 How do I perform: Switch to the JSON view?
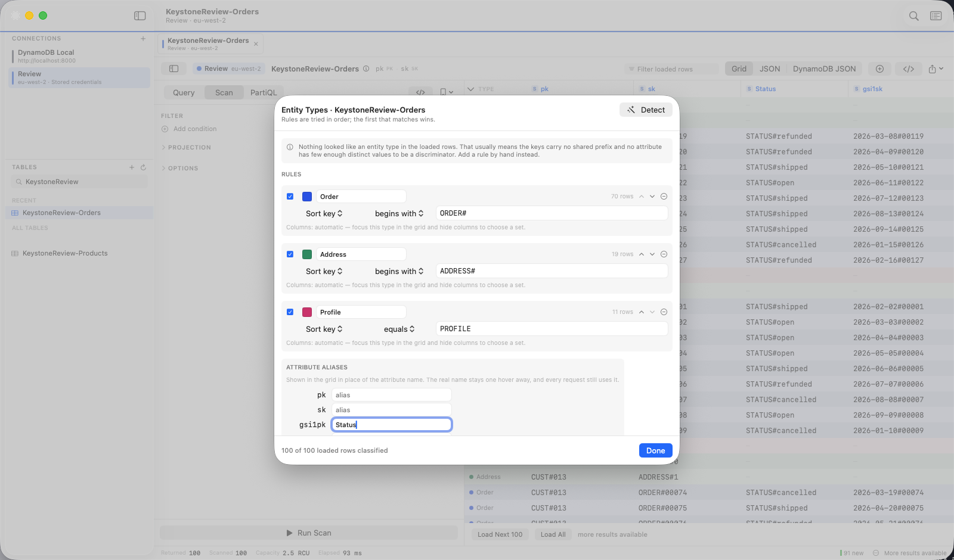(x=770, y=69)
